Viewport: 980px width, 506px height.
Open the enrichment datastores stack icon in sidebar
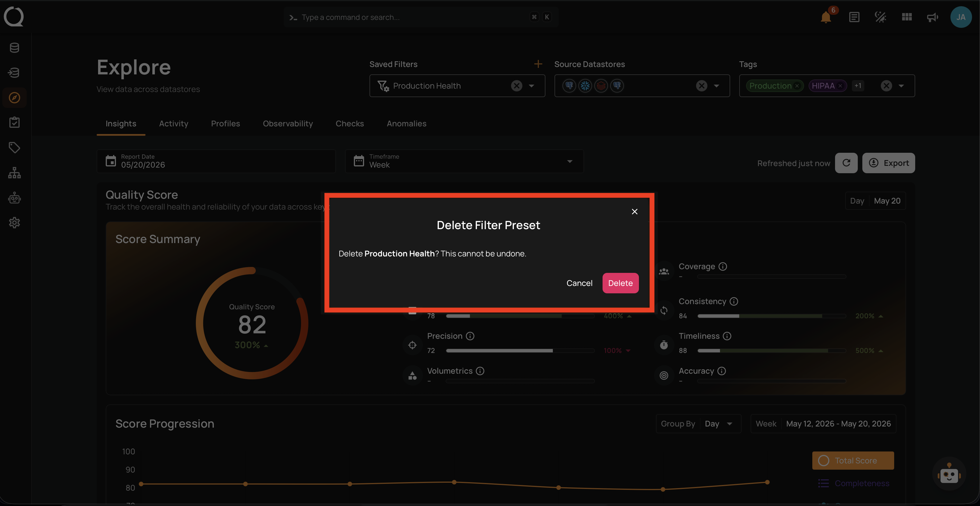tap(14, 73)
